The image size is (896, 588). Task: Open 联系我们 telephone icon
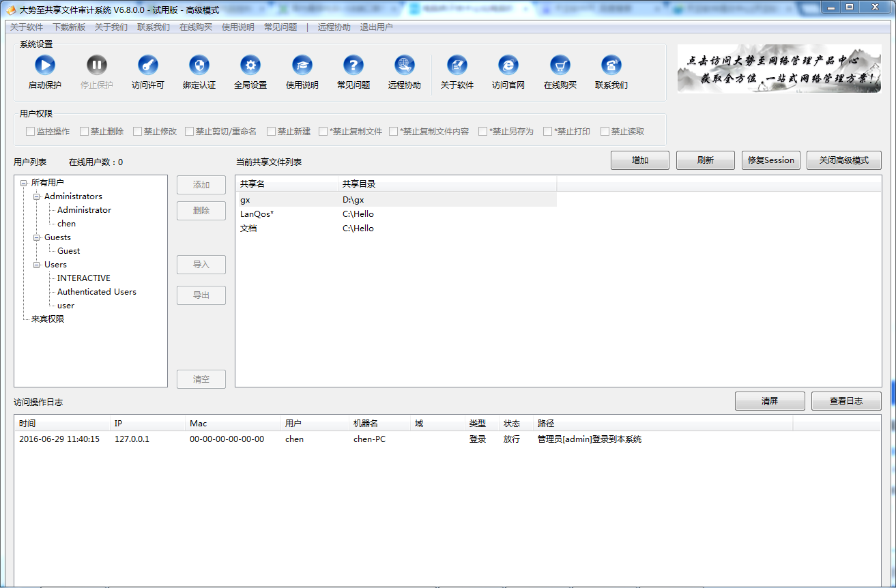coord(611,65)
